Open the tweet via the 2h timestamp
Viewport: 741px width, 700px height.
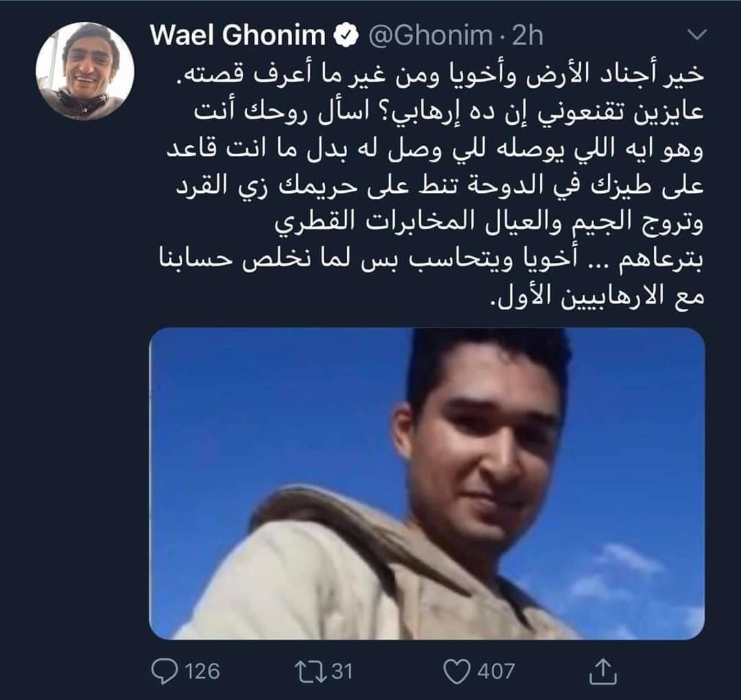click(x=528, y=36)
